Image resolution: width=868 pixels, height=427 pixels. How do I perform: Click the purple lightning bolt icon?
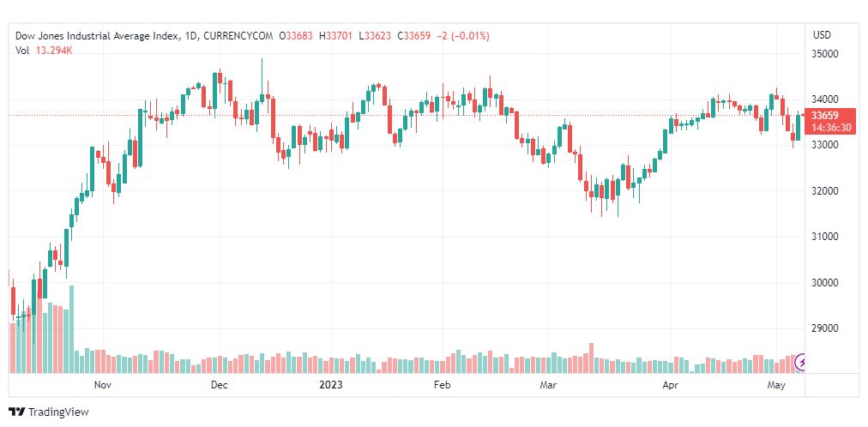coord(800,363)
